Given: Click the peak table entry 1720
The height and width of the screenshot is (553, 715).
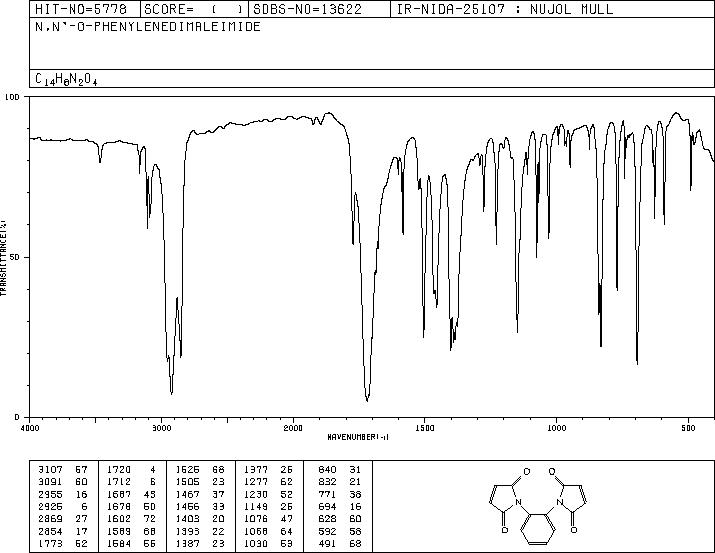Looking at the screenshot, I should click(119, 470).
